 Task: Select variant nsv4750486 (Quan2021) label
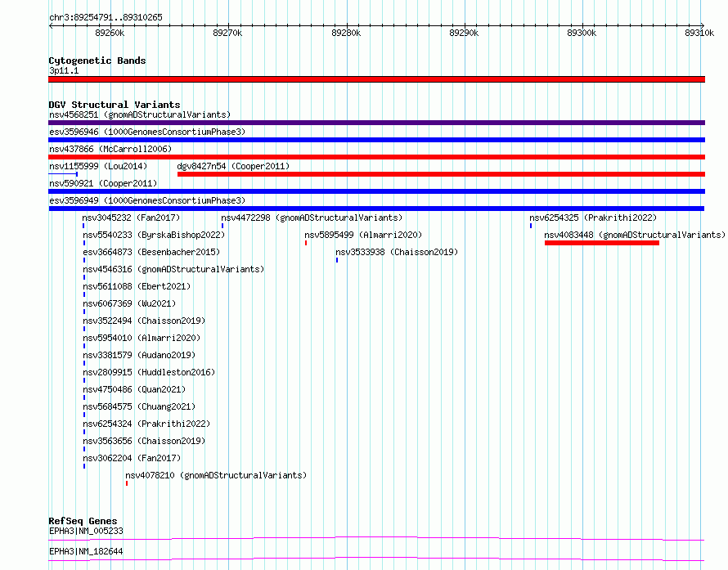point(134,389)
